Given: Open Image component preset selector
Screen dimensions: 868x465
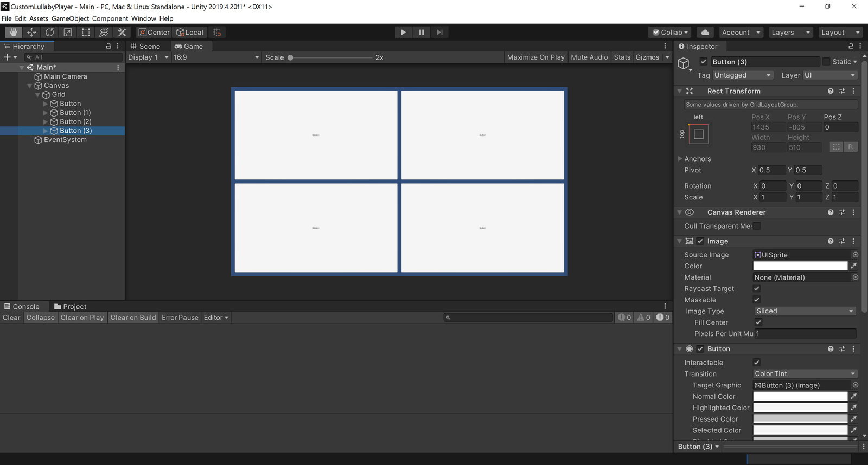Looking at the screenshot, I should tap(842, 241).
